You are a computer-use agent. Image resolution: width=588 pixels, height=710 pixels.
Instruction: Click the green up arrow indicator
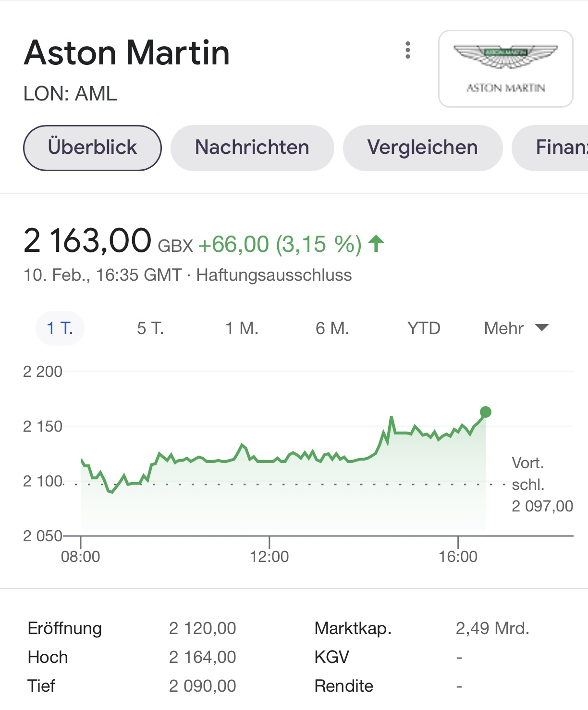point(377,244)
